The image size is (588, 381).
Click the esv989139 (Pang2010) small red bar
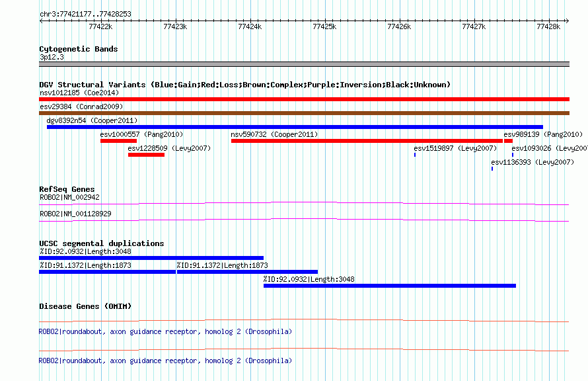[508, 141]
